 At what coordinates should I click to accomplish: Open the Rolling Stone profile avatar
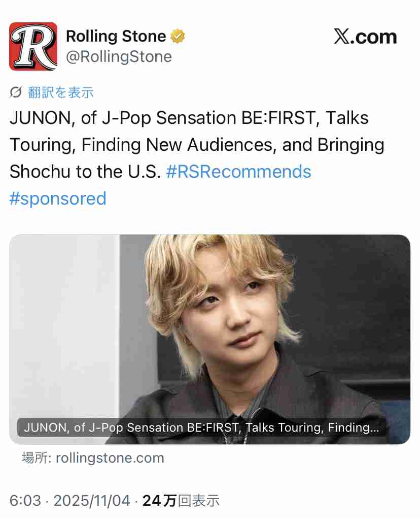coord(33,46)
